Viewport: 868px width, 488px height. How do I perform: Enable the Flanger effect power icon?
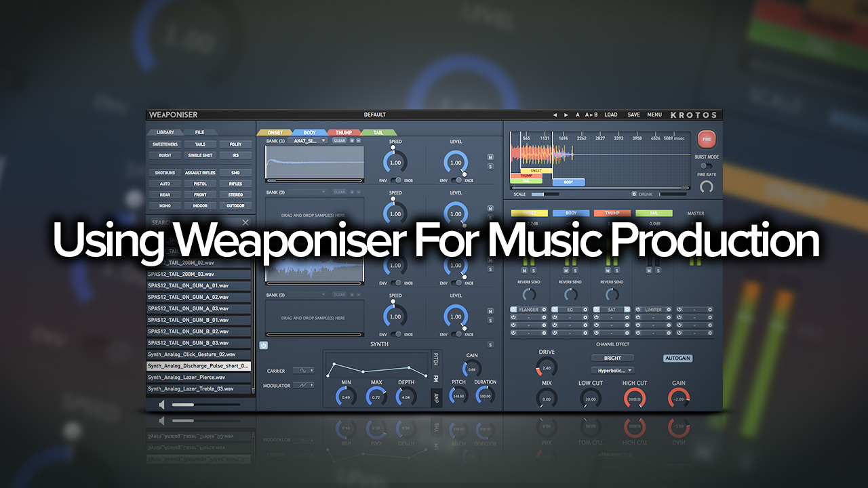click(x=513, y=310)
